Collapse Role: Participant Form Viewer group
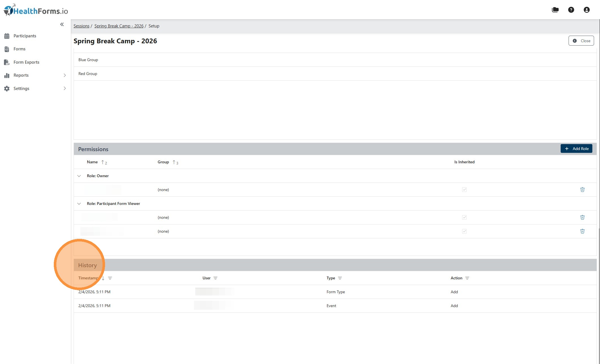Viewport: 600px width, 364px height. pyautogui.click(x=79, y=204)
